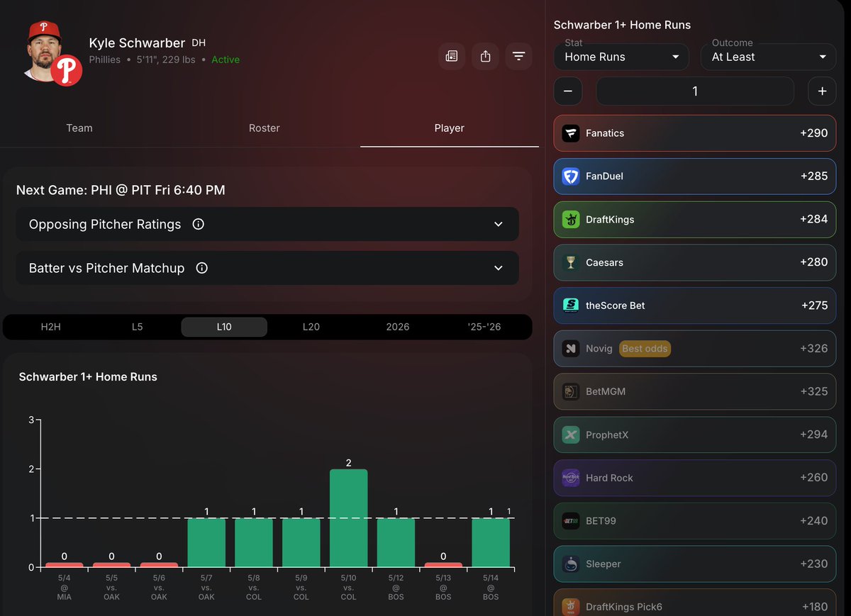Click the 5/8 vs. COL green bar
Viewport: 851px width, 616px height.
click(254, 543)
